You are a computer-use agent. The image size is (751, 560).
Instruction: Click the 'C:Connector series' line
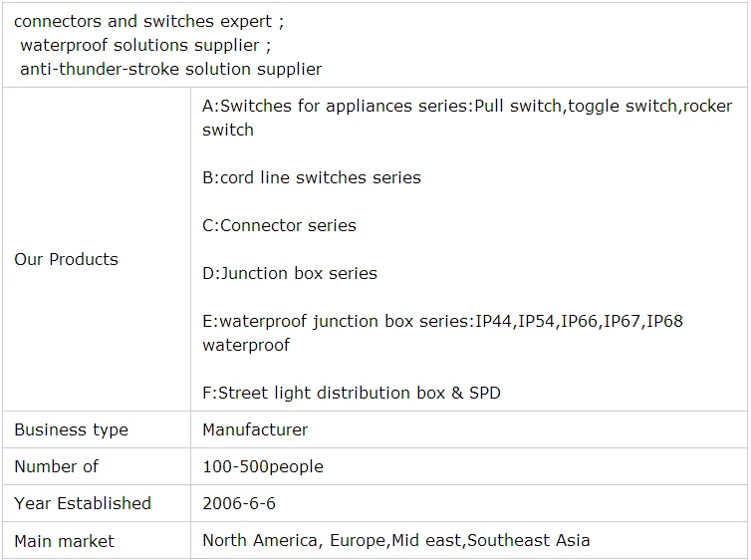click(x=279, y=225)
